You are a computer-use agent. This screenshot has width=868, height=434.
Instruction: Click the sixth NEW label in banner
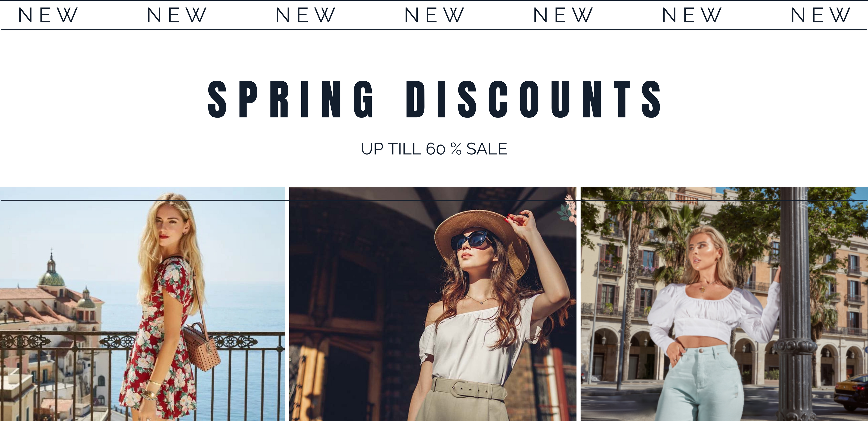691,15
